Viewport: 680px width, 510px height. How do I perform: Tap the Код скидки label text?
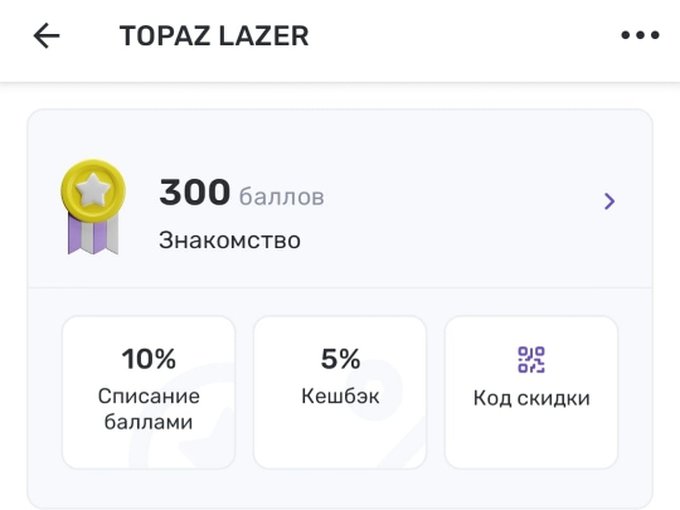coord(531,399)
